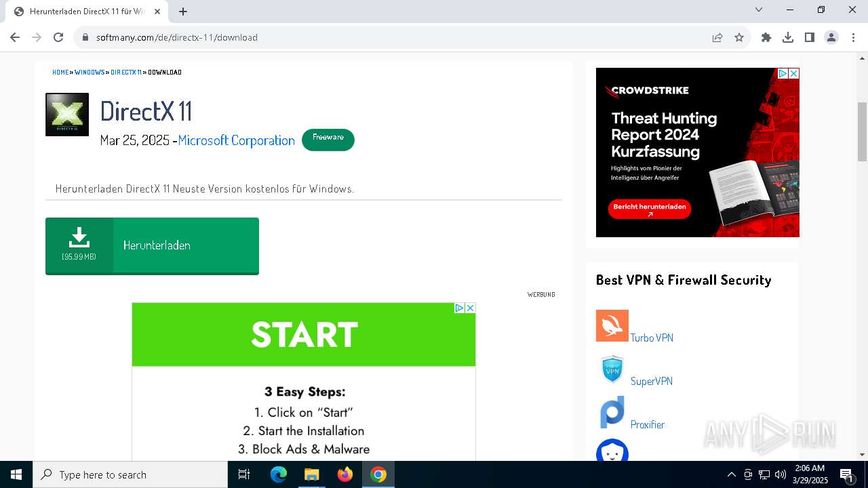Reload the current page

tap(58, 37)
